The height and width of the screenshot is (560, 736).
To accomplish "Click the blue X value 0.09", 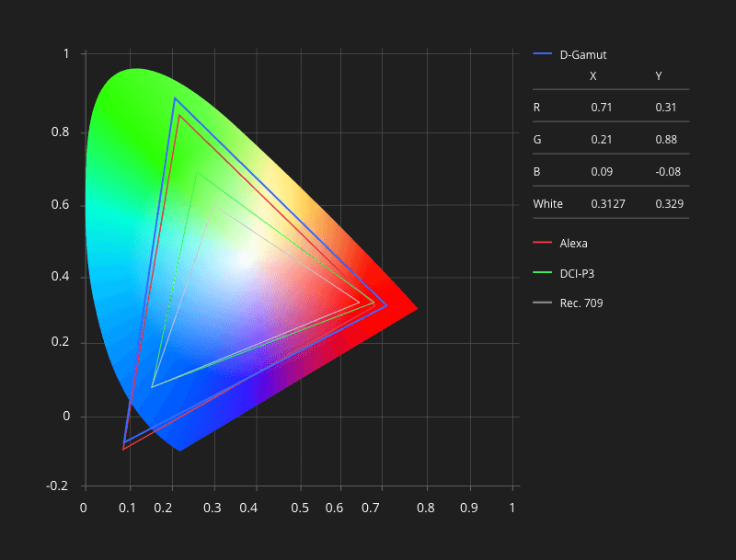I will point(602,172).
